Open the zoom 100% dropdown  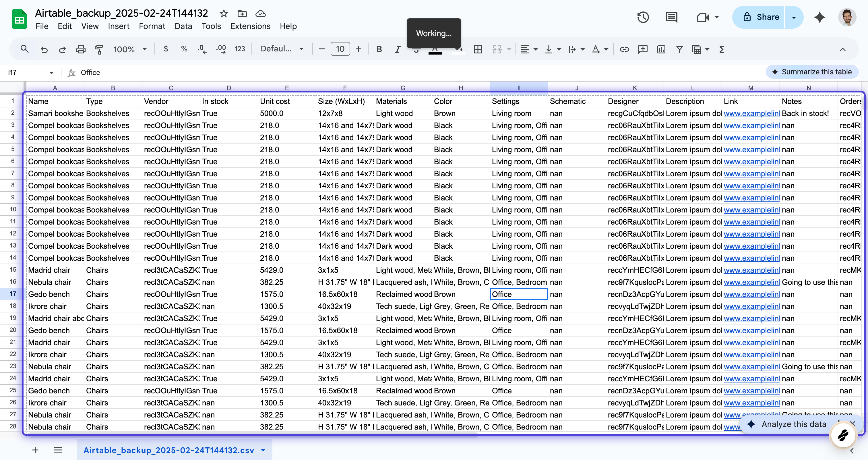(x=130, y=50)
